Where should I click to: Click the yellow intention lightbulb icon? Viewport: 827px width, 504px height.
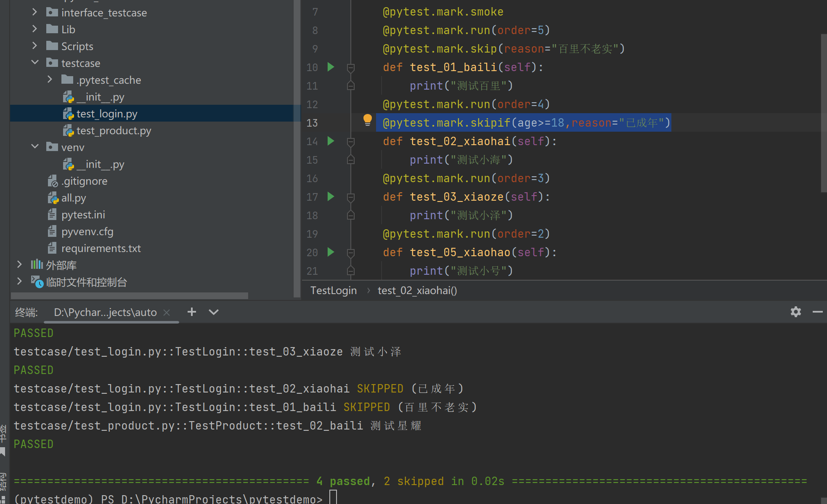tap(367, 120)
